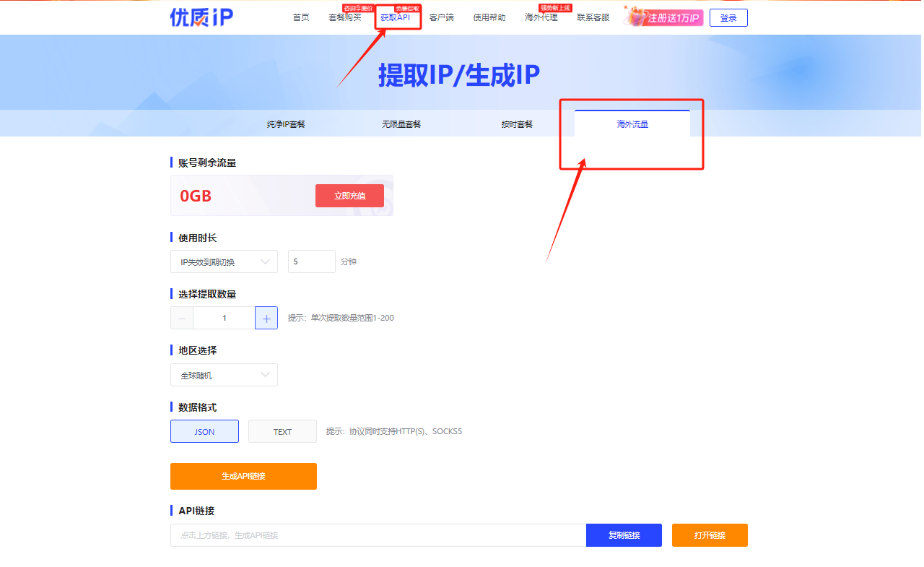This screenshot has height=567, width=924.
Task: Click the 登录 login button
Action: tap(728, 18)
